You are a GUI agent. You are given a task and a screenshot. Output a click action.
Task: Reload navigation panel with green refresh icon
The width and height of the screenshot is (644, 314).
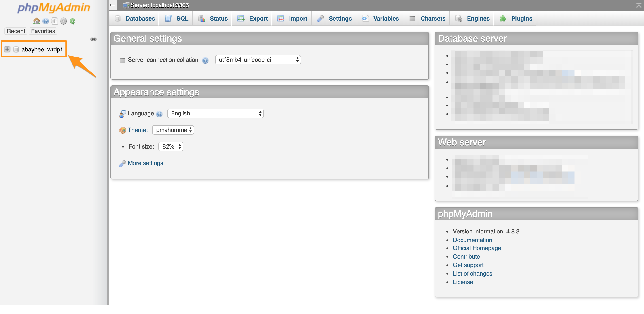[72, 21]
